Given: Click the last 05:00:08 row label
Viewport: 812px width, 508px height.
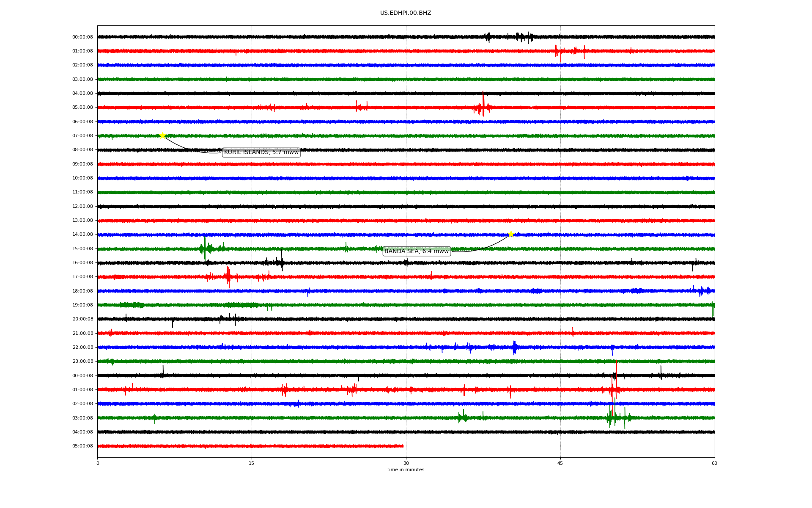Looking at the screenshot, I should pyautogui.click(x=82, y=446).
